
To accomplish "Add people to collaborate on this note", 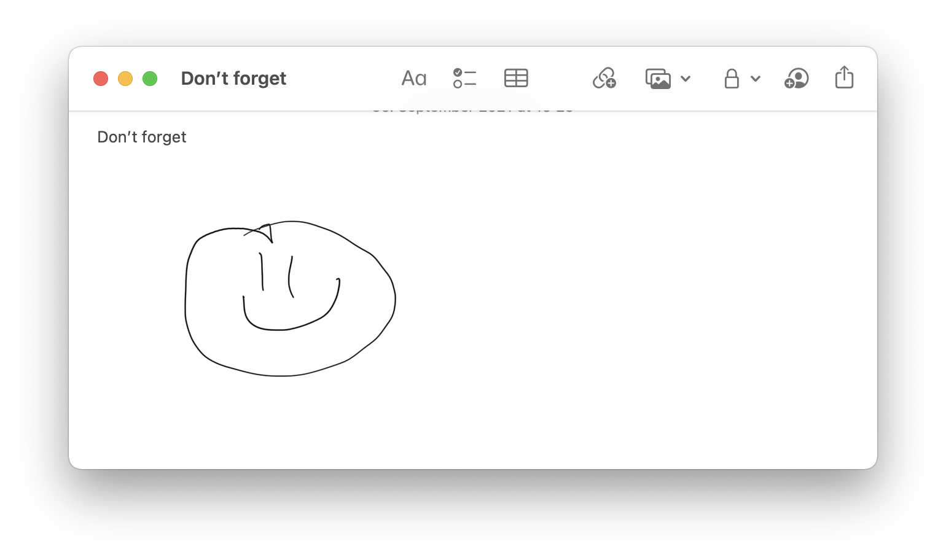I will [x=797, y=79].
